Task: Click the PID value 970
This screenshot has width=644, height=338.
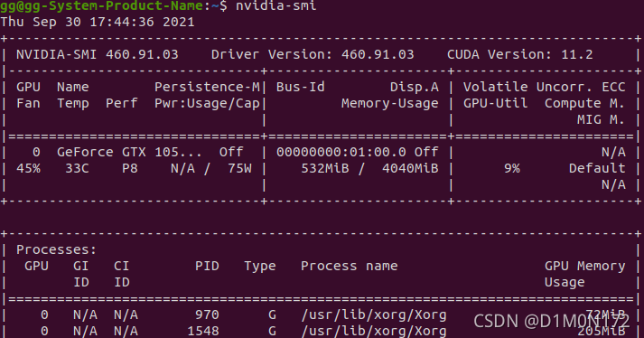Action: tap(207, 315)
